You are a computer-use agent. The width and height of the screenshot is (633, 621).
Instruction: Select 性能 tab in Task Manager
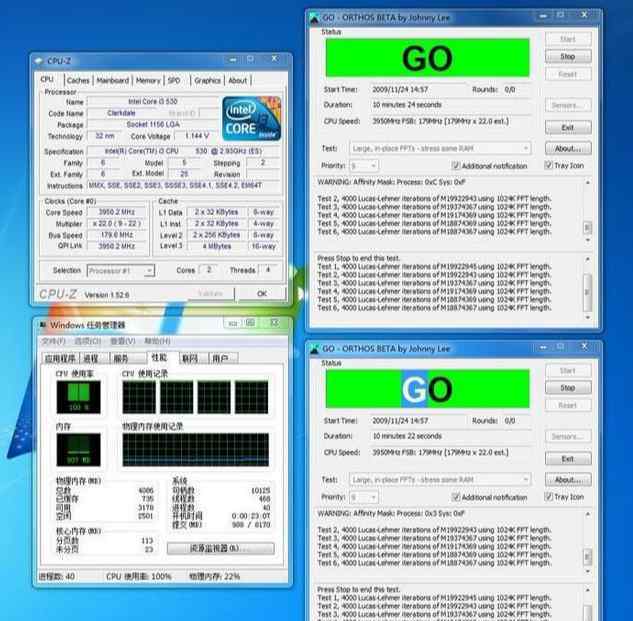[159, 357]
